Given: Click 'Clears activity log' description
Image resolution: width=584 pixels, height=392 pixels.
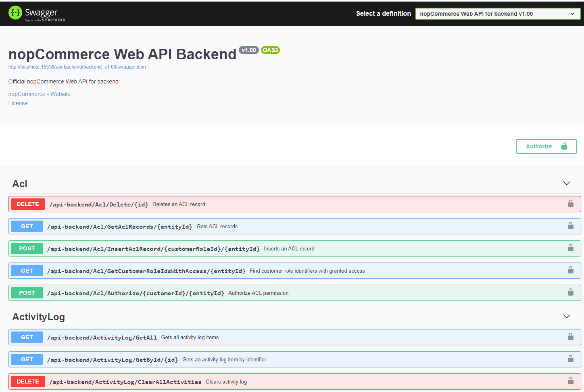Looking at the screenshot, I should point(226,382).
